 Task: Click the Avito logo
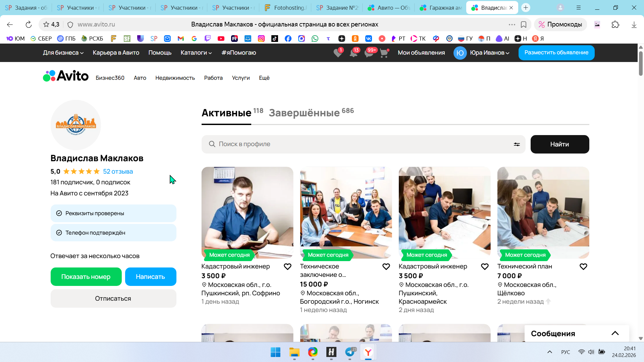(66, 76)
